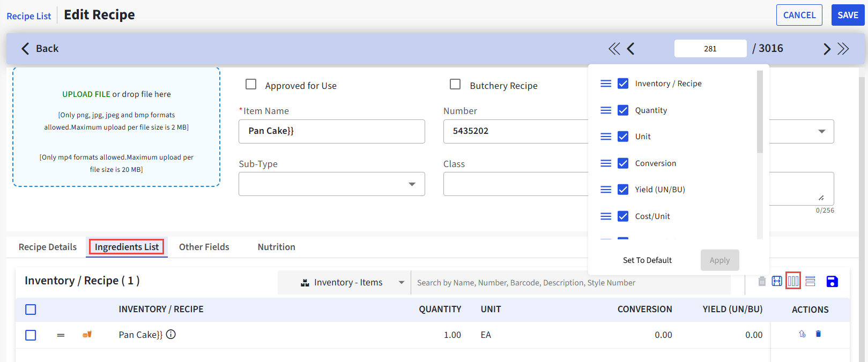Click drag handle beside Unit column option
Viewport: 868px width, 362px height.
(x=606, y=137)
